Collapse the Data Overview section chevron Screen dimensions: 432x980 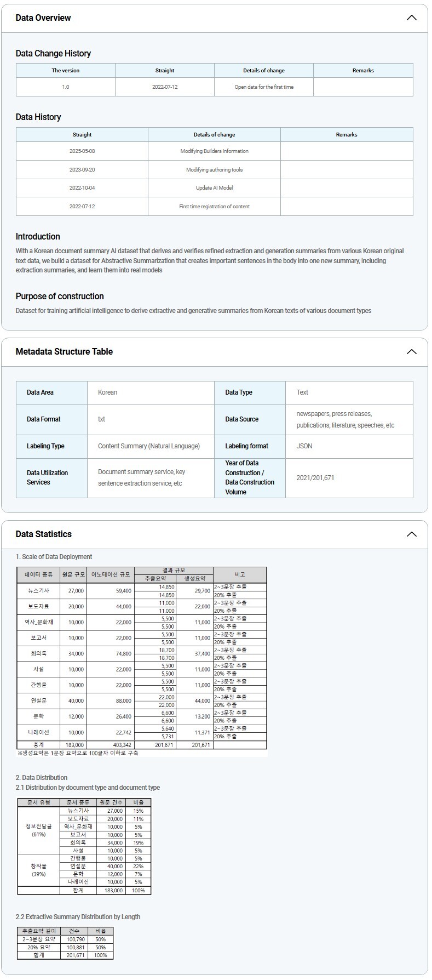pyautogui.click(x=411, y=18)
